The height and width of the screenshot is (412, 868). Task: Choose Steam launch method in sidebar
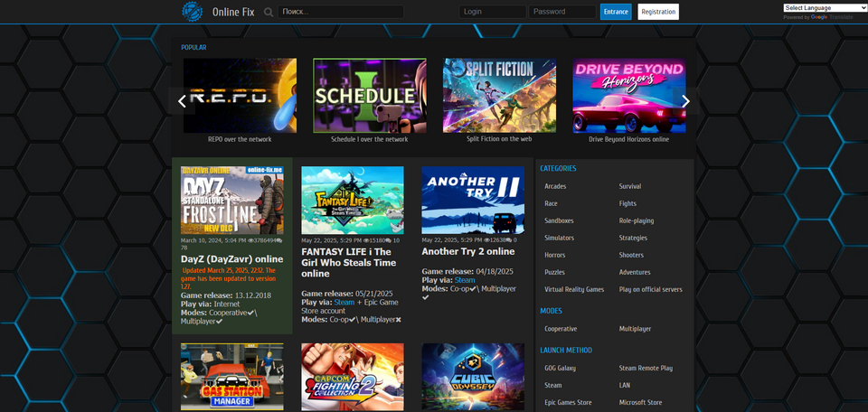tap(553, 385)
